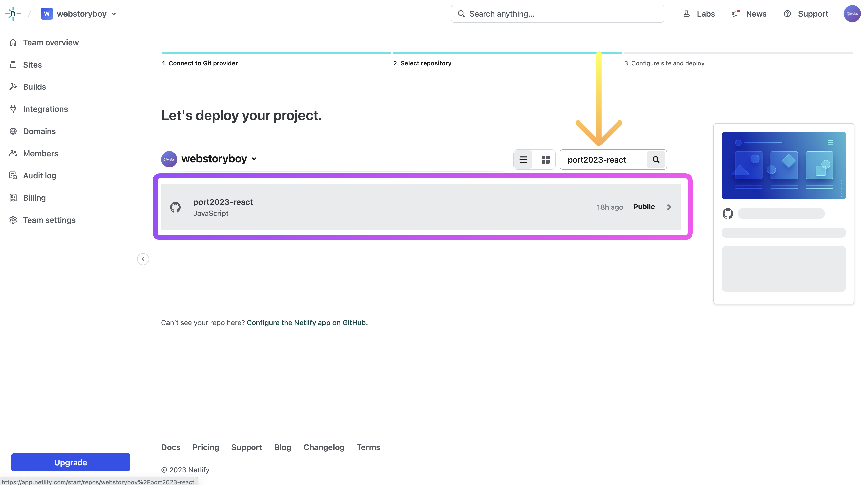Click the grid view icon

(x=545, y=159)
